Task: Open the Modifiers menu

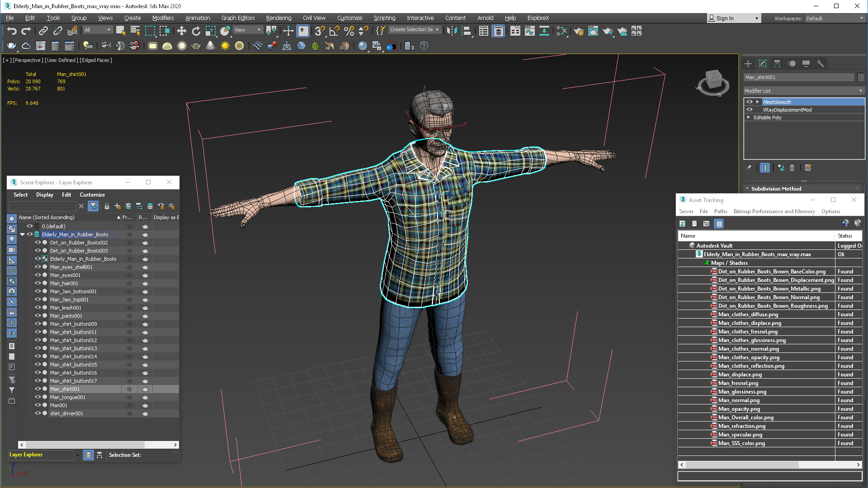Action: point(163,18)
